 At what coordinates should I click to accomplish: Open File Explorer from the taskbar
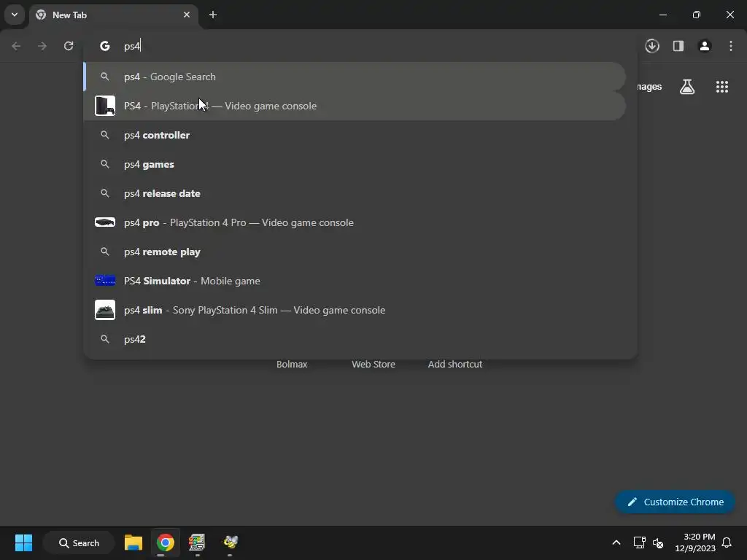pyautogui.click(x=133, y=542)
